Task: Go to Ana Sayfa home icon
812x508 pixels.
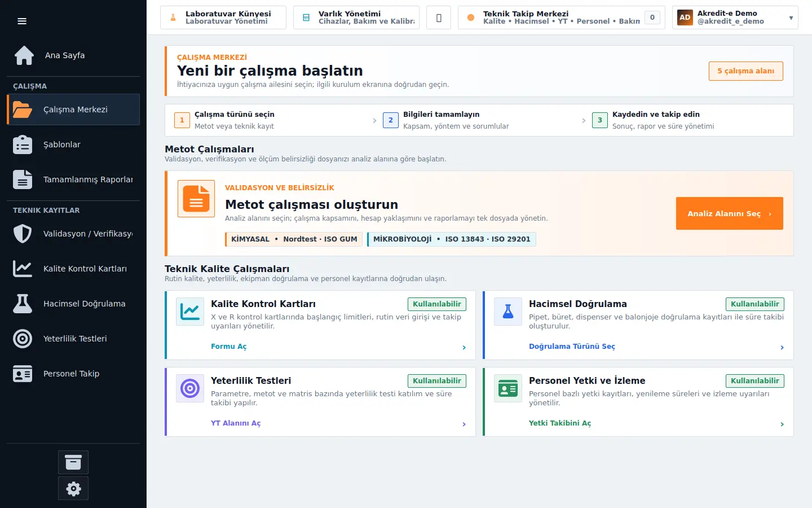Action: coord(24,55)
